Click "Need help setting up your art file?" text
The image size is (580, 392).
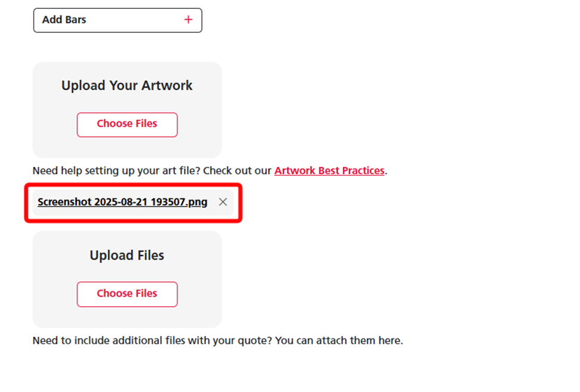point(116,170)
